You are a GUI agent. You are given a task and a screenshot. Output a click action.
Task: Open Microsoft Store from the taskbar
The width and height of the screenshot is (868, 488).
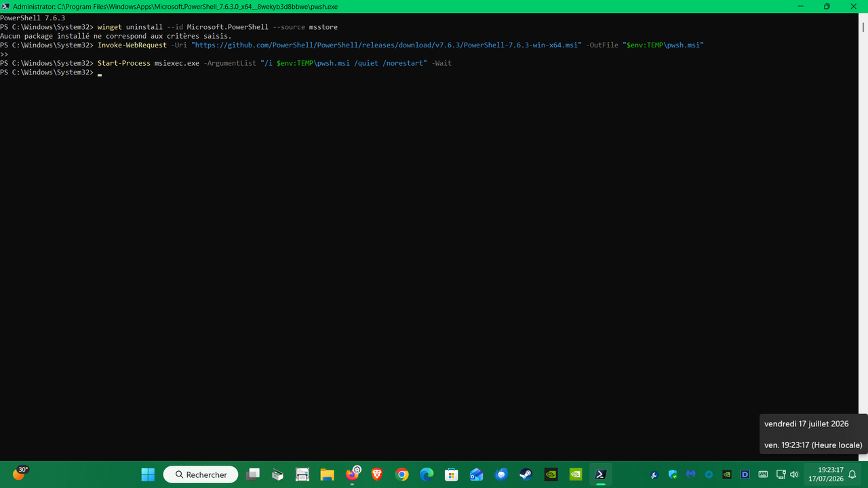tap(452, 474)
